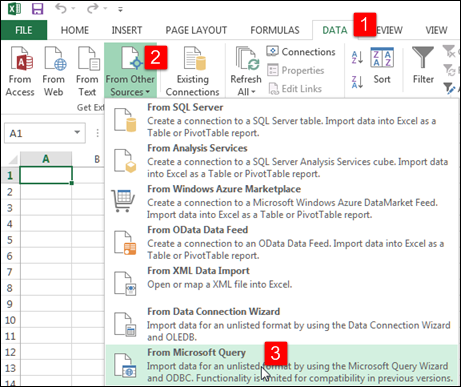Click the Refresh All icon
The height and width of the screenshot is (387, 461).
point(246,59)
